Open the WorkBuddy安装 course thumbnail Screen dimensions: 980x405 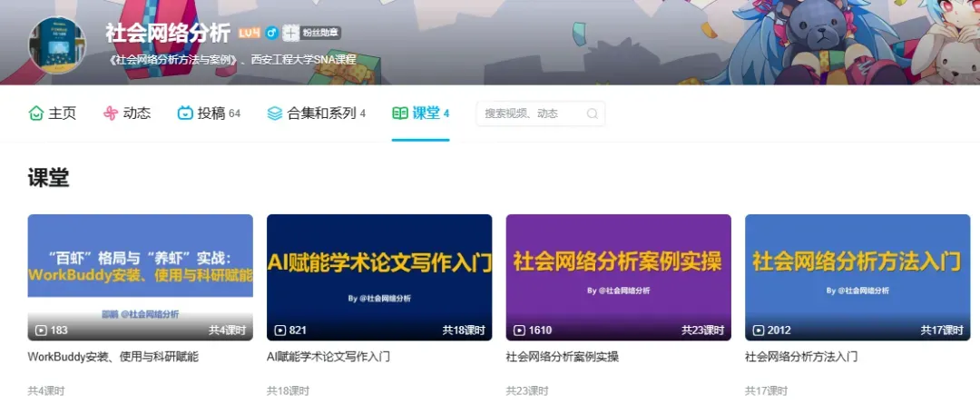coord(141,278)
